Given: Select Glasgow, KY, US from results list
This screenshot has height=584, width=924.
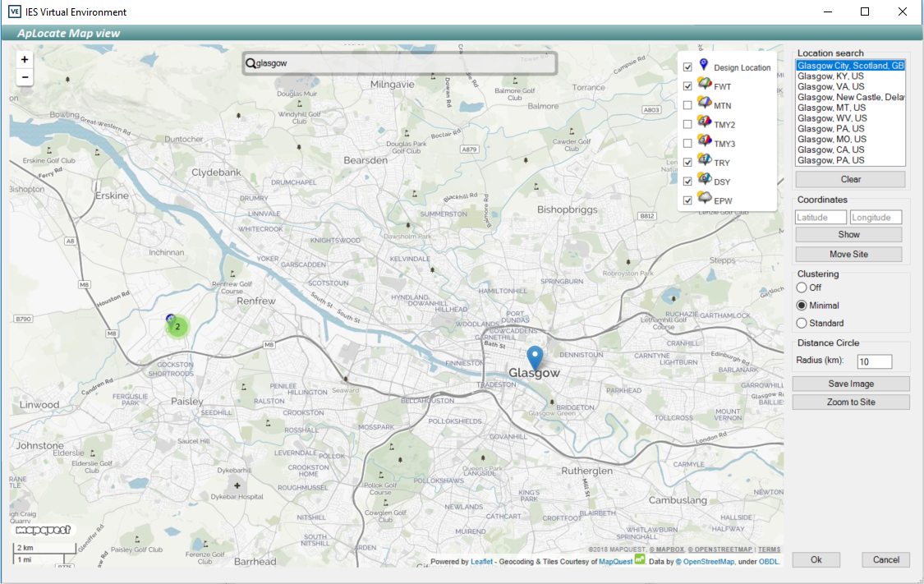Looking at the screenshot, I should (830, 76).
